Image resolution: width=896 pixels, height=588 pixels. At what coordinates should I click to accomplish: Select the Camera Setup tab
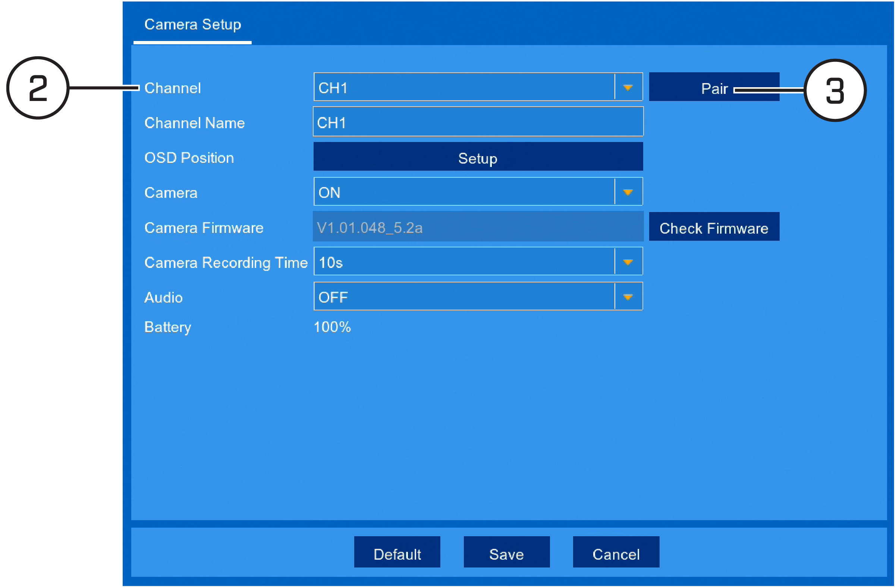(x=193, y=25)
